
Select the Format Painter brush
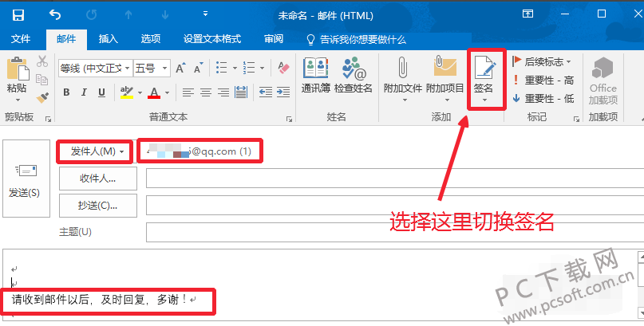(x=41, y=97)
